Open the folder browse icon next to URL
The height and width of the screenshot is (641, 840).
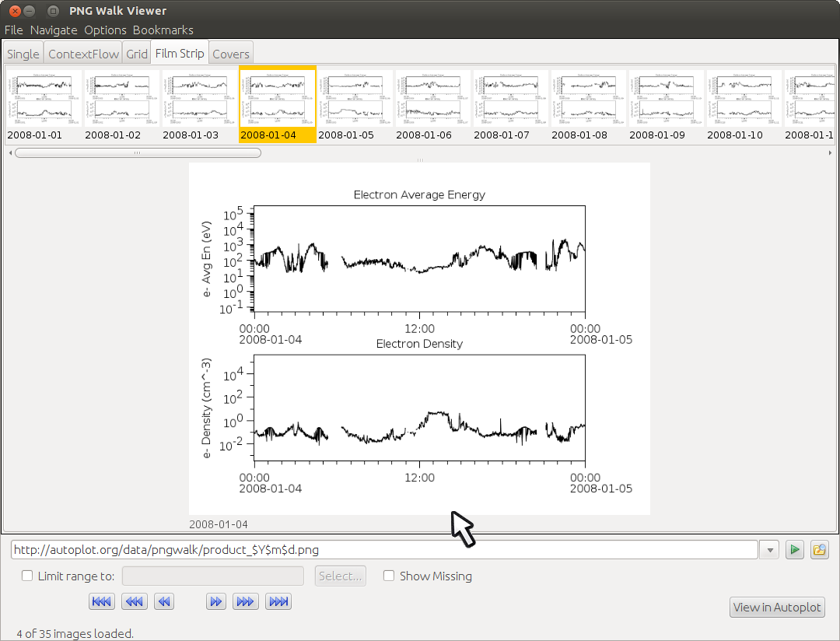click(819, 550)
